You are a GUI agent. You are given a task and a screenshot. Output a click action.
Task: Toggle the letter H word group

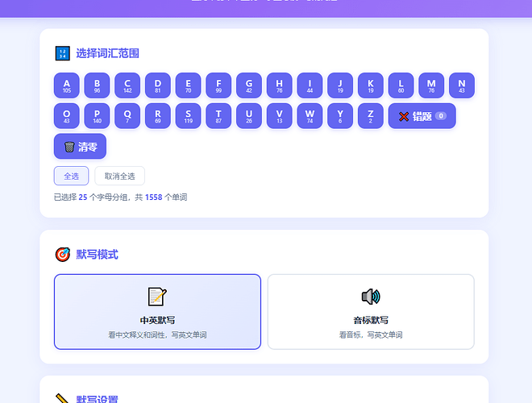pos(279,85)
